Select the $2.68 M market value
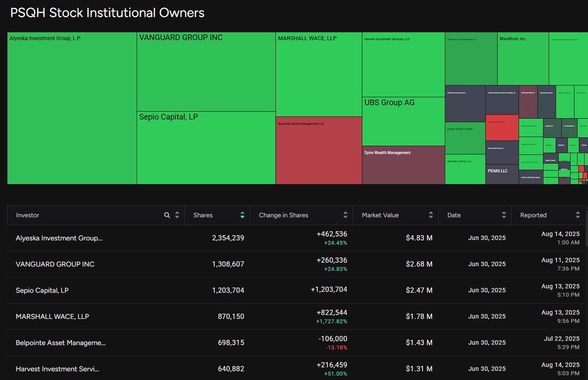 (x=419, y=264)
